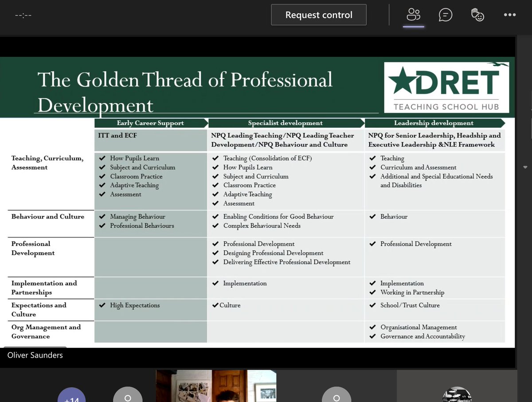
Task: Click 'Org Management and Governance' row label
Action: tap(46, 332)
